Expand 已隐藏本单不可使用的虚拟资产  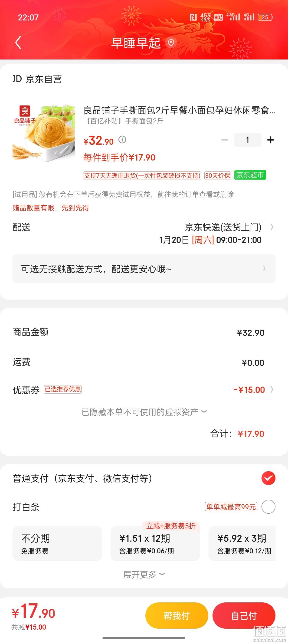click(144, 412)
